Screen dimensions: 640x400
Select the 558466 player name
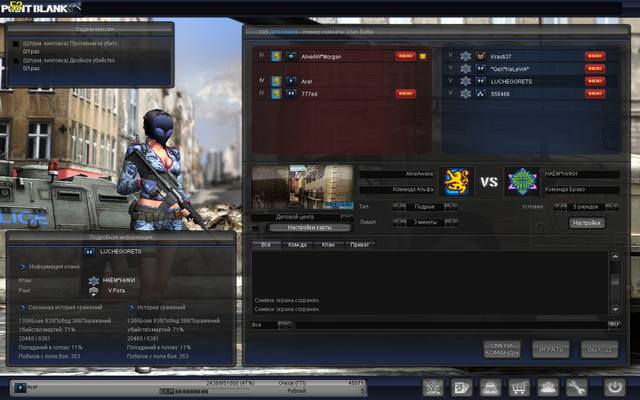coord(500,94)
